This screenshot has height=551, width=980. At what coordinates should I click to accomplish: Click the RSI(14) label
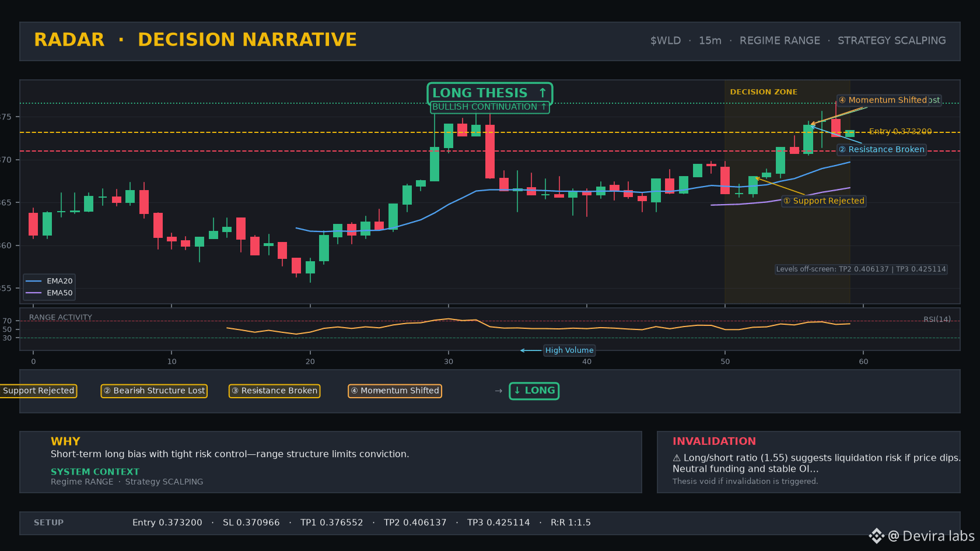pyautogui.click(x=937, y=320)
